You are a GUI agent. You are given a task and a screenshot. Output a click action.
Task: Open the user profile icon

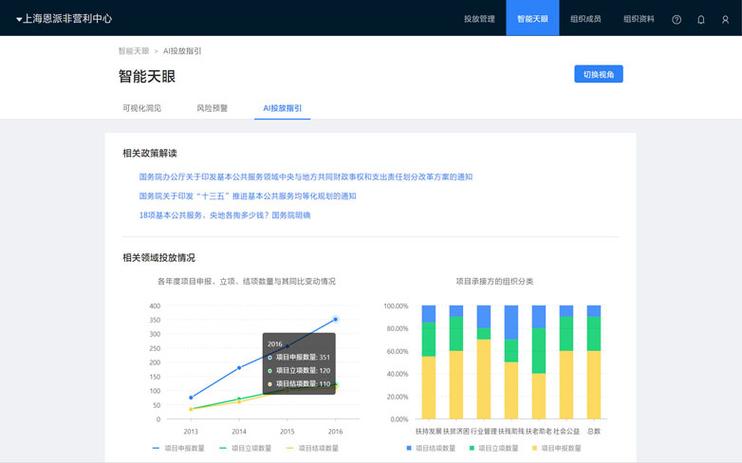725,19
